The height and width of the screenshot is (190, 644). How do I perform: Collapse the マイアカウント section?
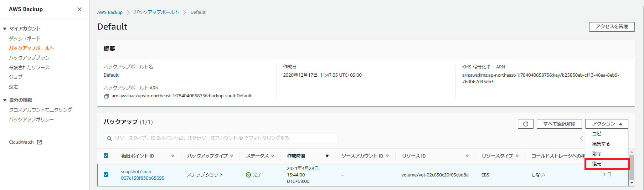pos(5,29)
